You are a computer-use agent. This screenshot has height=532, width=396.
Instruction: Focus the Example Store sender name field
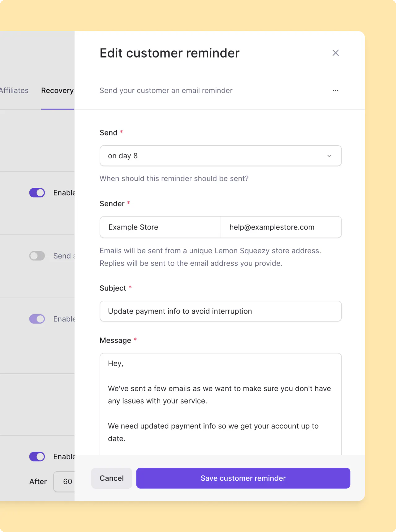[160, 227]
